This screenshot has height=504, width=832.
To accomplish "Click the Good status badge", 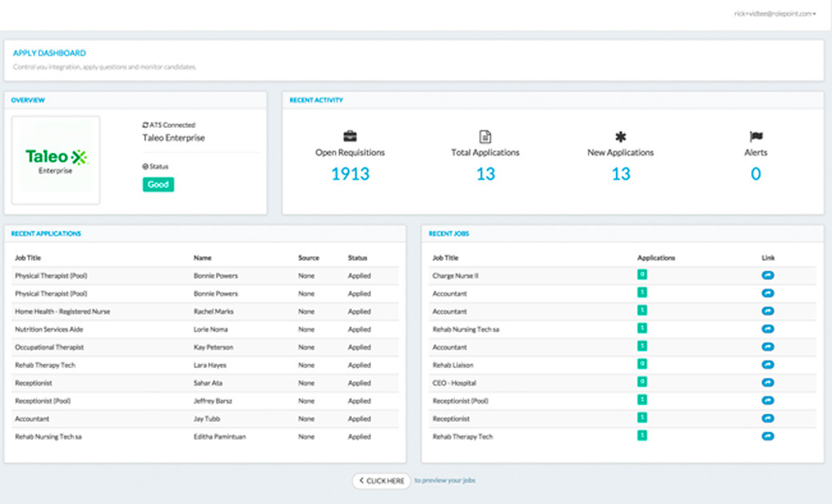I will [158, 185].
